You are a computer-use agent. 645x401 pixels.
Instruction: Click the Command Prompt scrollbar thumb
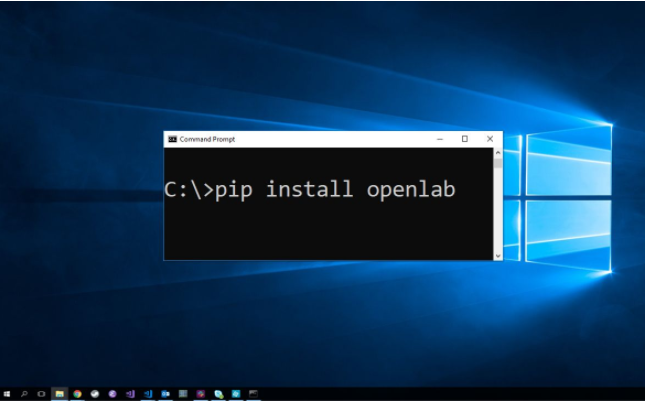(x=498, y=163)
